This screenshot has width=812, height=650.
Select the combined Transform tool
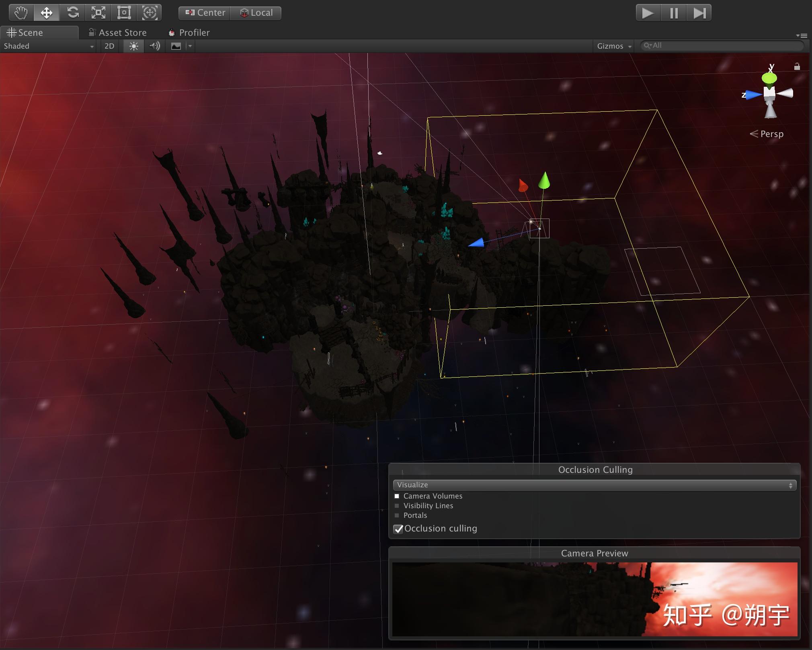pos(150,13)
